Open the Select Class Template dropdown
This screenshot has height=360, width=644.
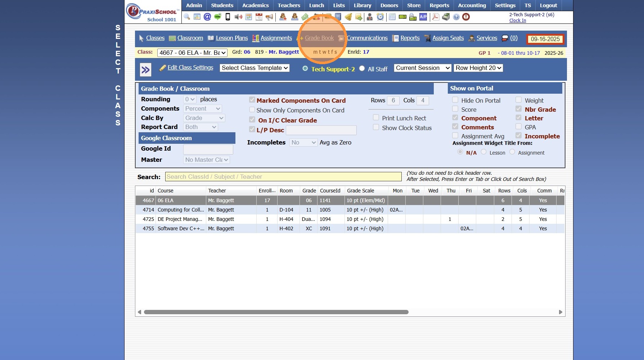255,68
